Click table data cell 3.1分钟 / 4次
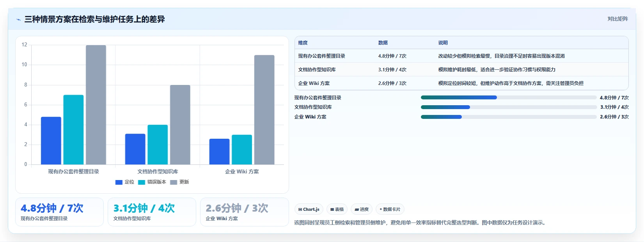Viewport: 644px width, 242px height. pos(392,70)
